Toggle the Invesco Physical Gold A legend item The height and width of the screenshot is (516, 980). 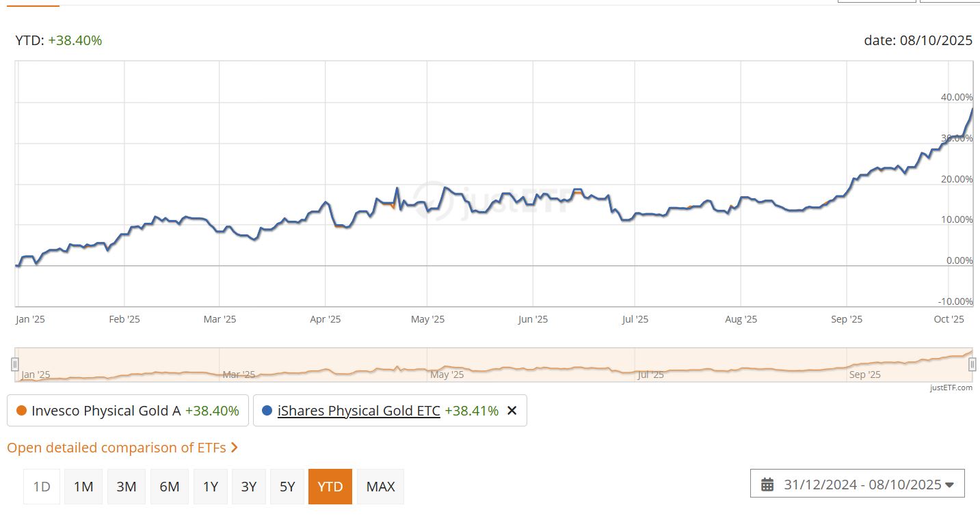(127, 411)
